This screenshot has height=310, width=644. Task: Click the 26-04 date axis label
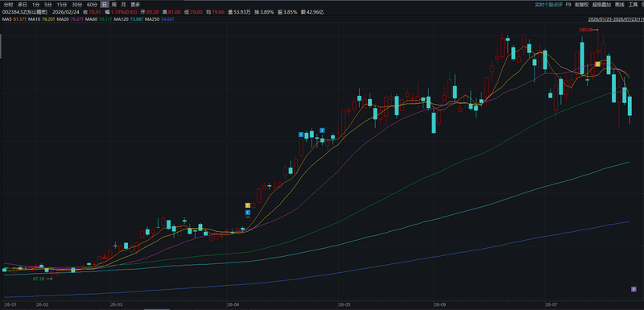tap(233, 304)
